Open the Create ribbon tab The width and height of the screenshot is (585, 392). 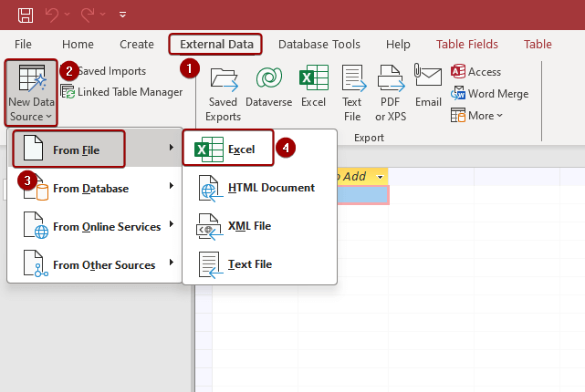[x=137, y=44]
